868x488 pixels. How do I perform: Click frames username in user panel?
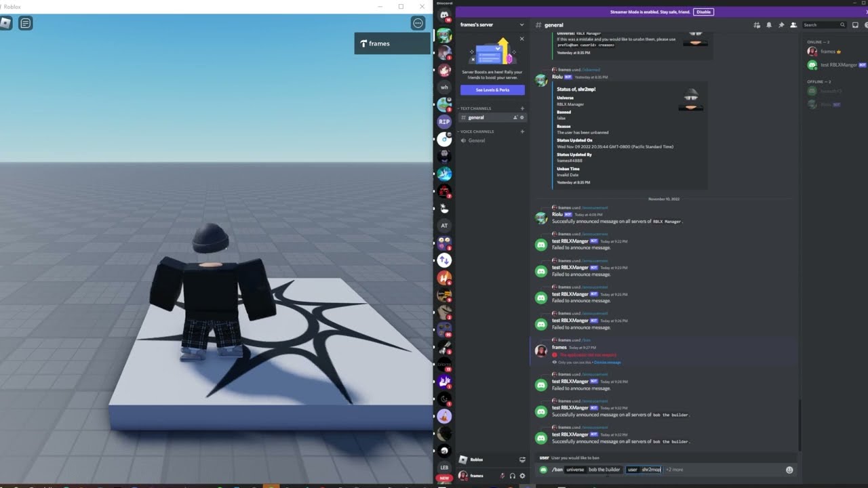[x=477, y=476]
